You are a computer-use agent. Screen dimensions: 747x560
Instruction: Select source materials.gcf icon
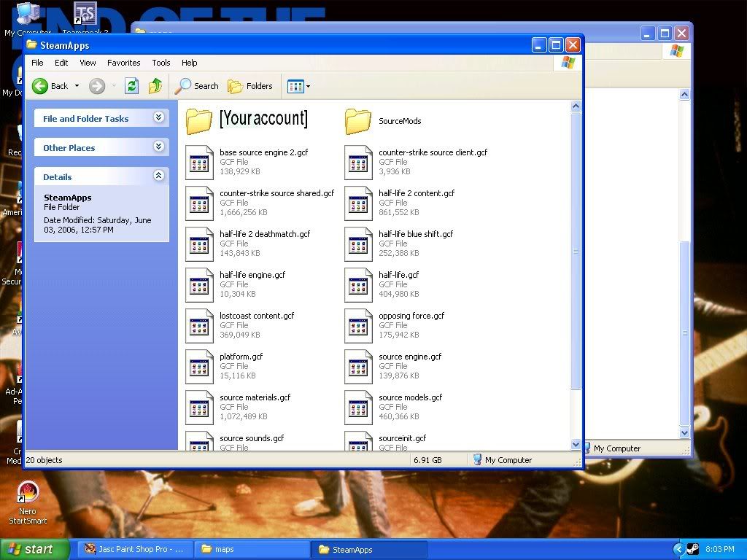click(199, 408)
